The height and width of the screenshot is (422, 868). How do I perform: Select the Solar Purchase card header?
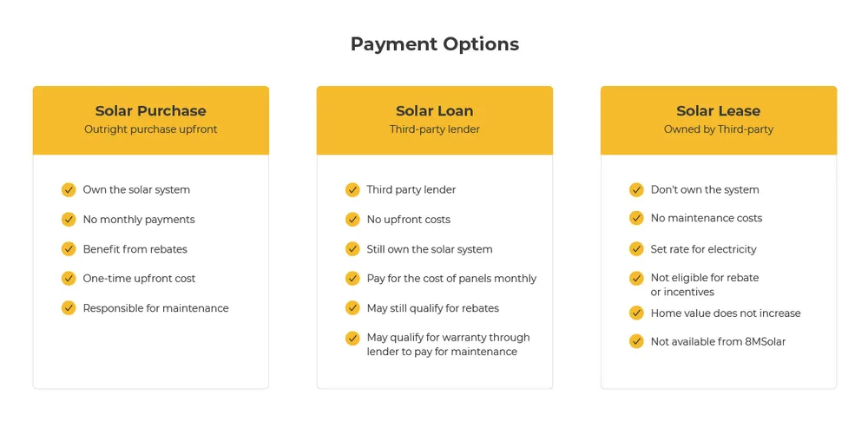[x=150, y=120]
